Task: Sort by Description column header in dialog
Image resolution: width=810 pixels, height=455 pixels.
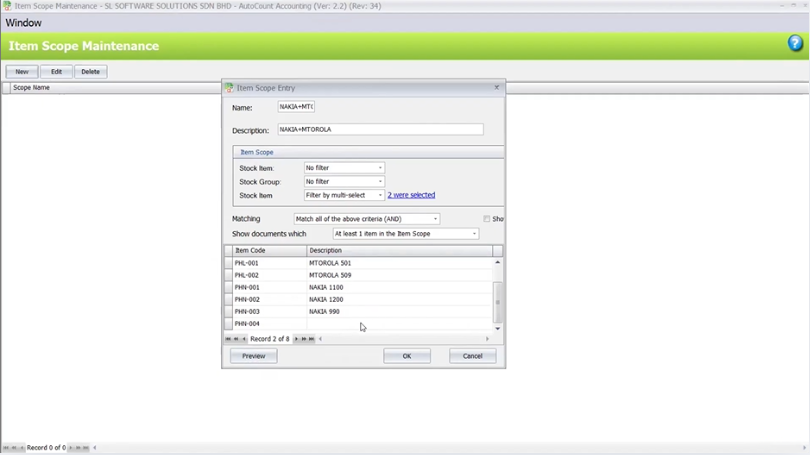Action: 399,250
